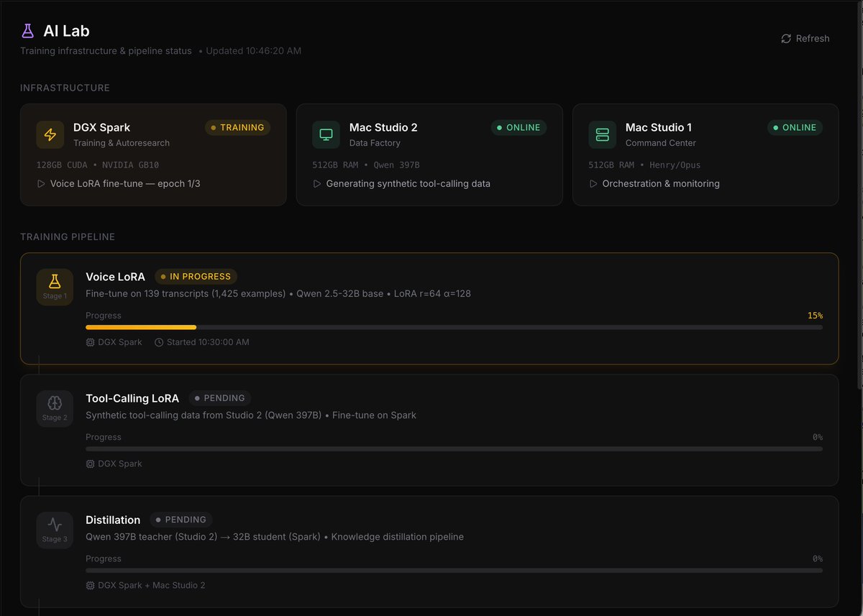This screenshot has height=616, width=863.
Task: Click Synthetic tool-calling data from Studio 2 description
Action: [251, 415]
